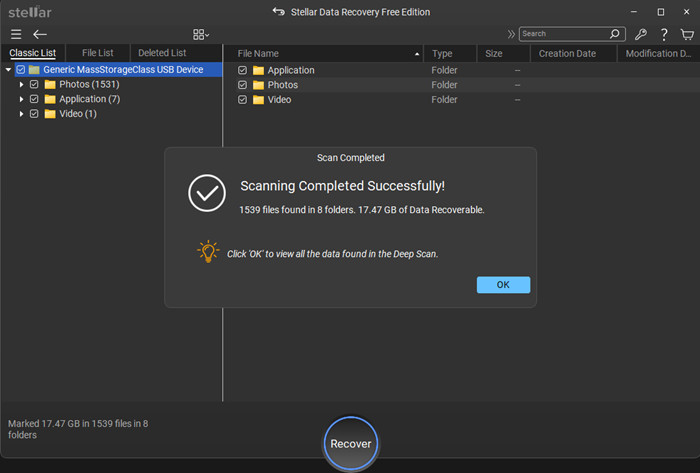Toggle the Application row checkbox in file list

(242, 70)
